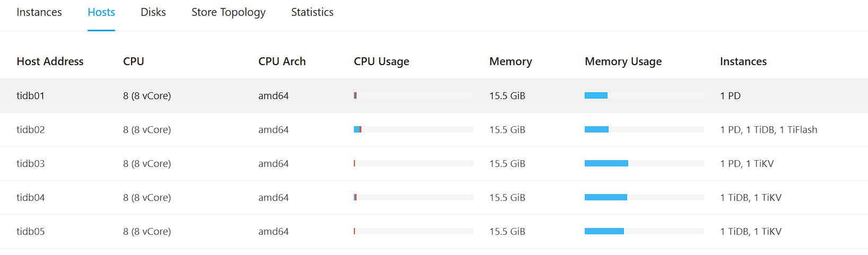
Task: Click the CPU Arch column header
Action: (x=282, y=61)
